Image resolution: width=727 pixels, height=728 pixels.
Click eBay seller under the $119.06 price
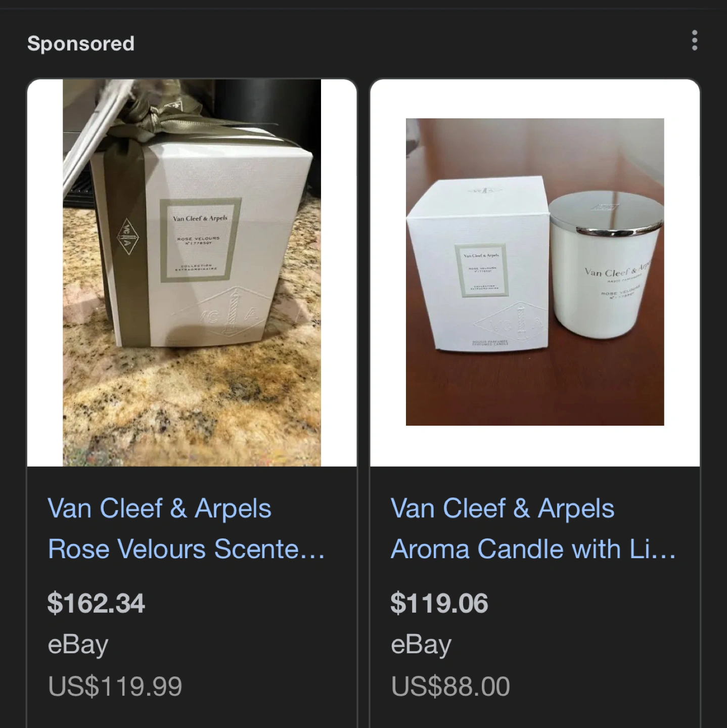coord(421,645)
